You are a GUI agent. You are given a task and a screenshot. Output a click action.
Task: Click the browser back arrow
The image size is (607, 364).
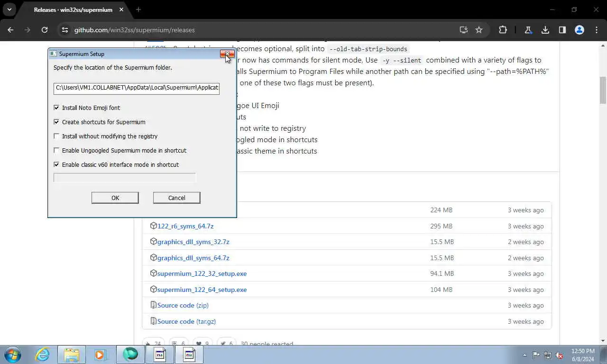tap(10, 30)
